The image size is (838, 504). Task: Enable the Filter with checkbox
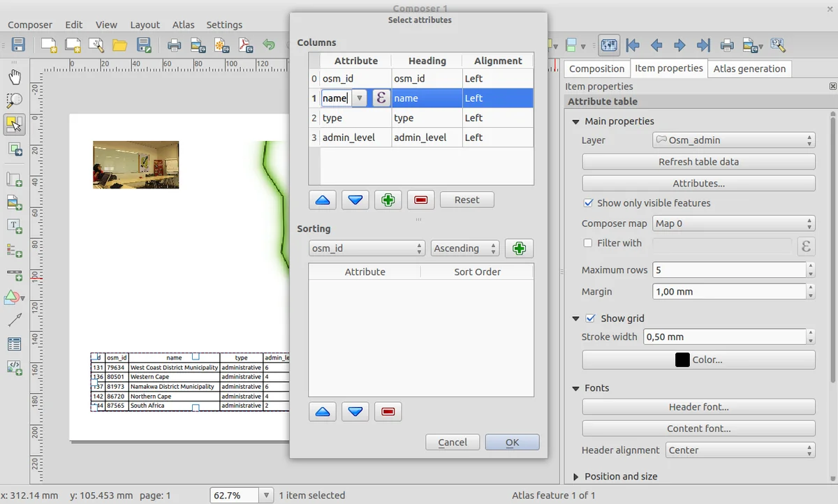click(x=588, y=243)
